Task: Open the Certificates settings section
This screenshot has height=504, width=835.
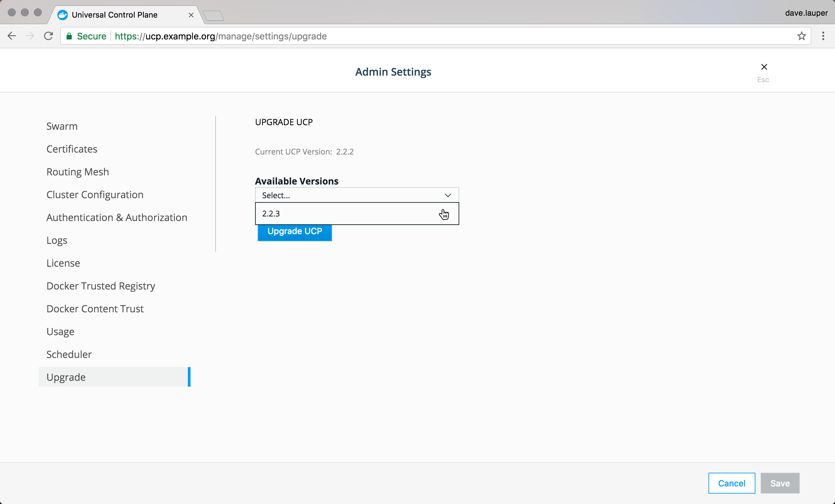Action: pyautogui.click(x=71, y=149)
